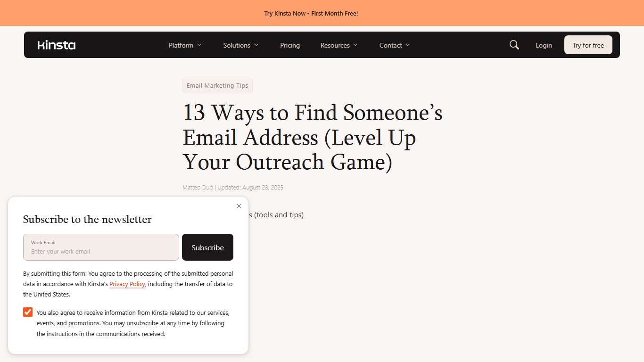Select the Pricing menu item
The width and height of the screenshot is (644, 362).
pos(289,45)
